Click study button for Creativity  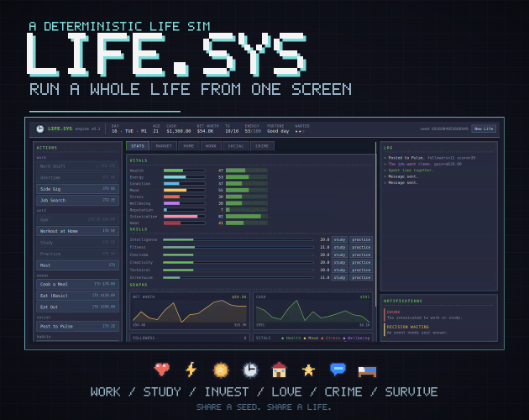339,262
